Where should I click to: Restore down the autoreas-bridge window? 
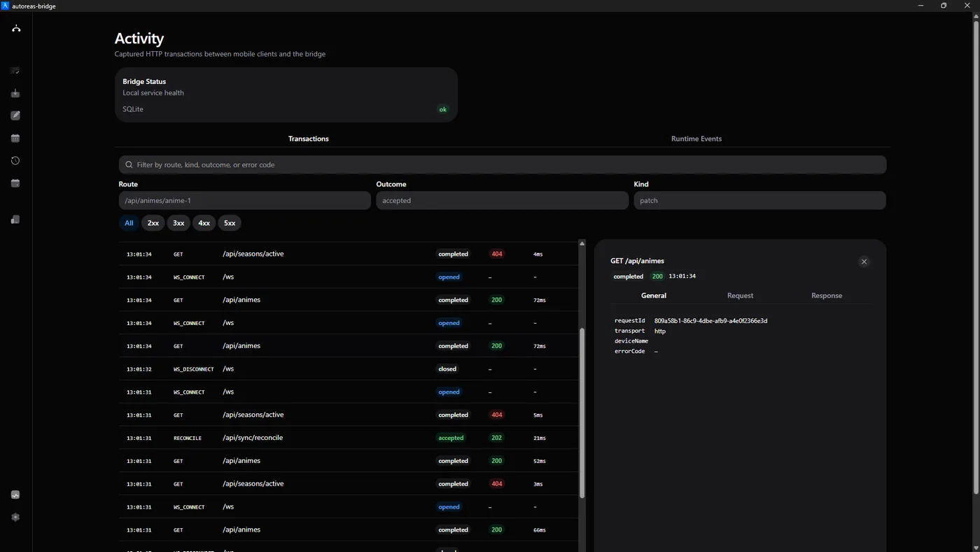coord(944,6)
